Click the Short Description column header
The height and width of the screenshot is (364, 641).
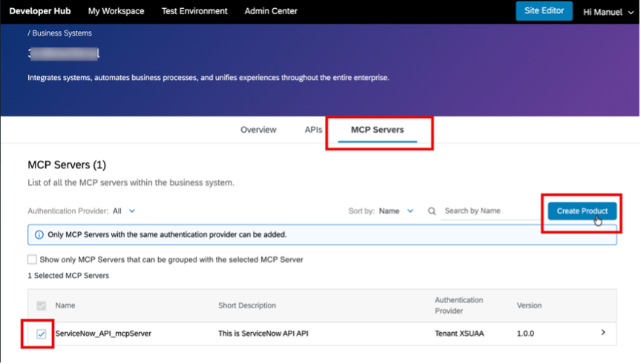pyautogui.click(x=247, y=305)
